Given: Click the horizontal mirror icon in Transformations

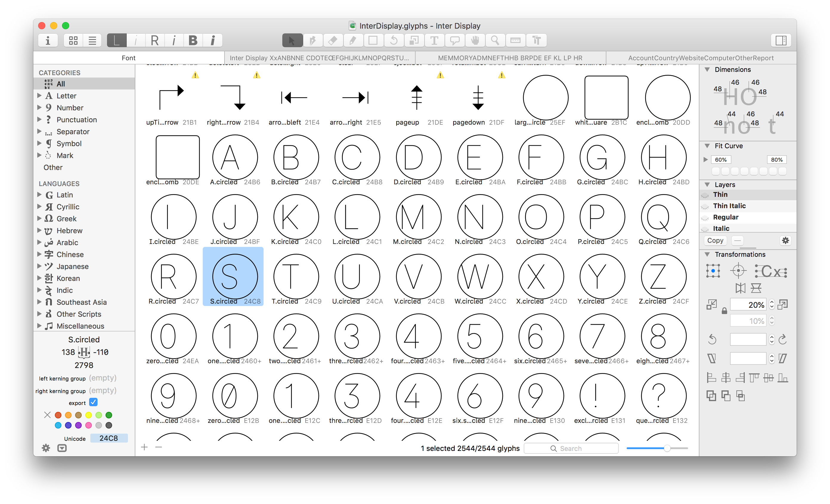Looking at the screenshot, I should coord(741,288).
